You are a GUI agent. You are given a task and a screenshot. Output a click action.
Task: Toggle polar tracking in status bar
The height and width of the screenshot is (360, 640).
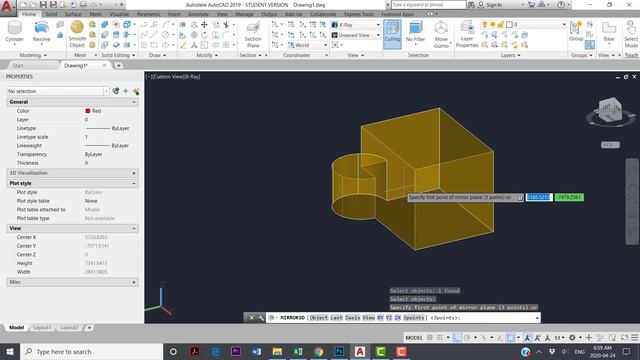(467, 338)
